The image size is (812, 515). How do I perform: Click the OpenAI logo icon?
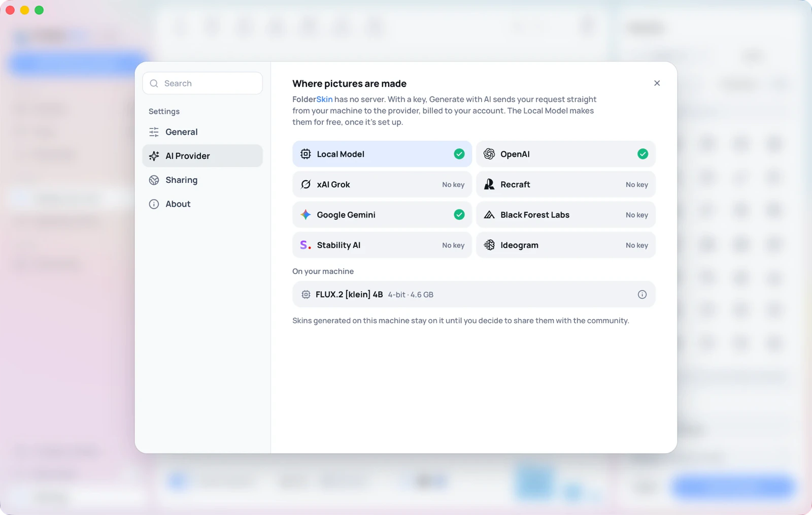pos(489,154)
